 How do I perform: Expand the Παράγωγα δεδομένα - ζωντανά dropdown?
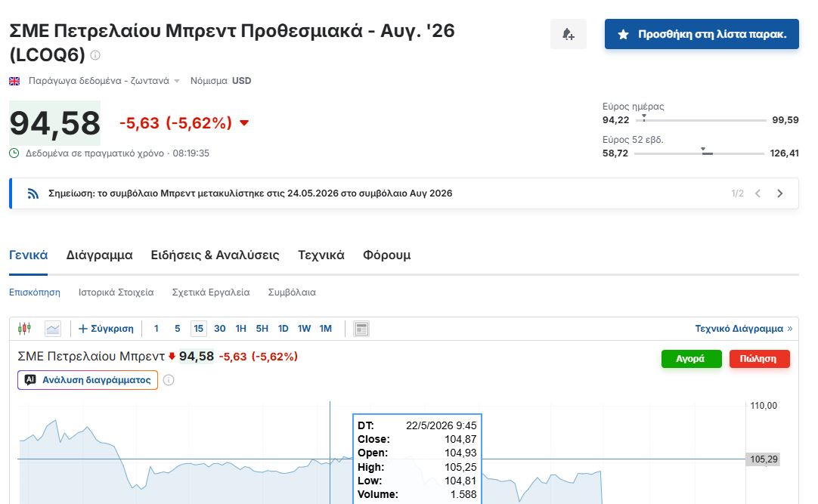(x=104, y=81)
